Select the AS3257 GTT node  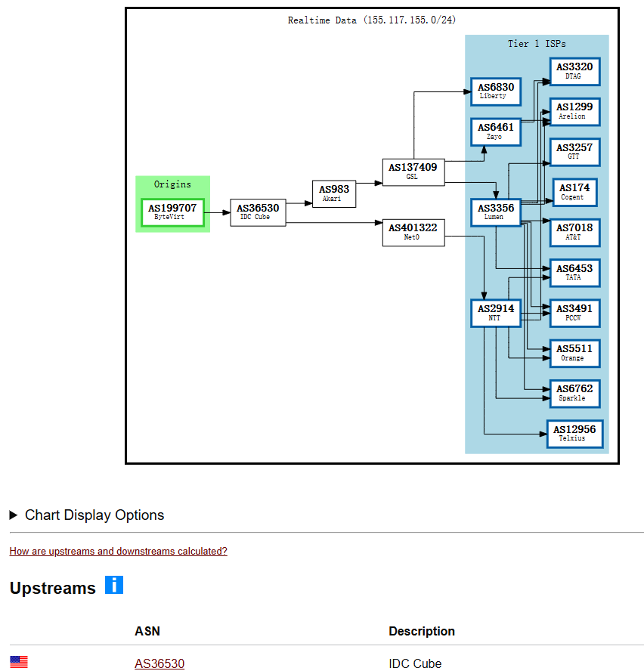coord(574,152)
